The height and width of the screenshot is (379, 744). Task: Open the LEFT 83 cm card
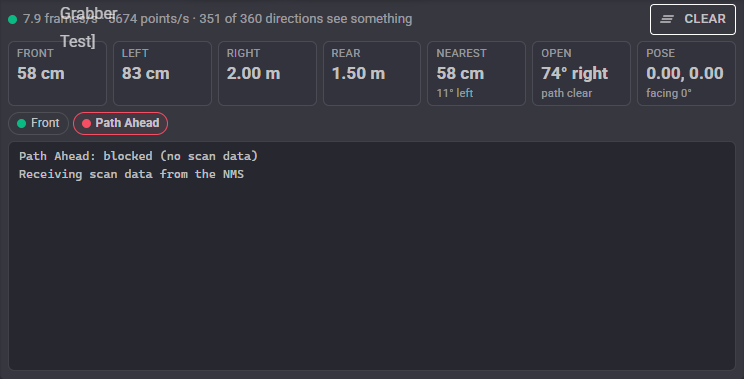click(x=162, y=74)
